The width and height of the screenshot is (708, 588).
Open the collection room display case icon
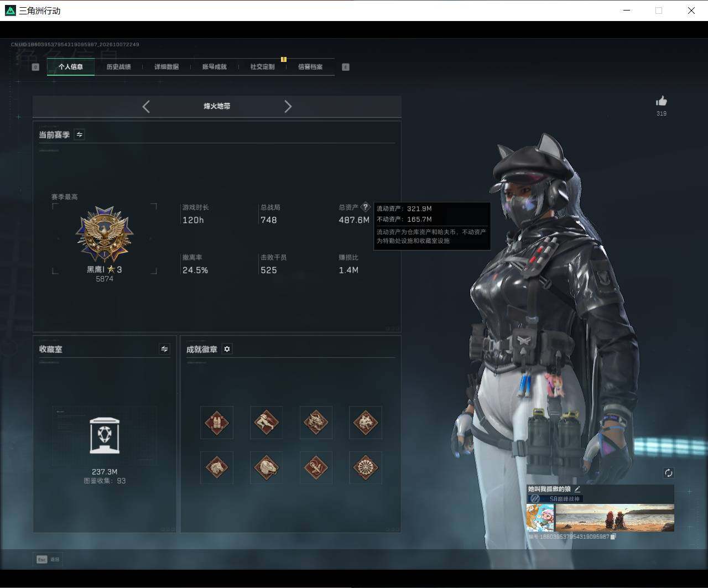[105, 435]
